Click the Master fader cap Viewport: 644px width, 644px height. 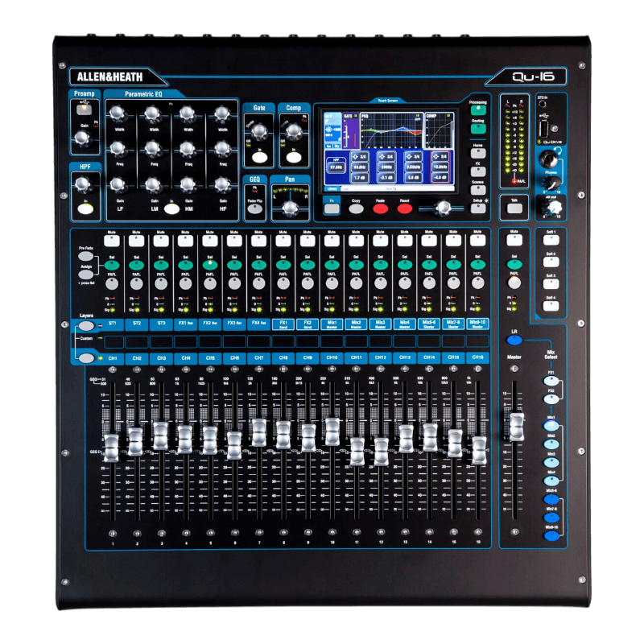pos(516,427)
